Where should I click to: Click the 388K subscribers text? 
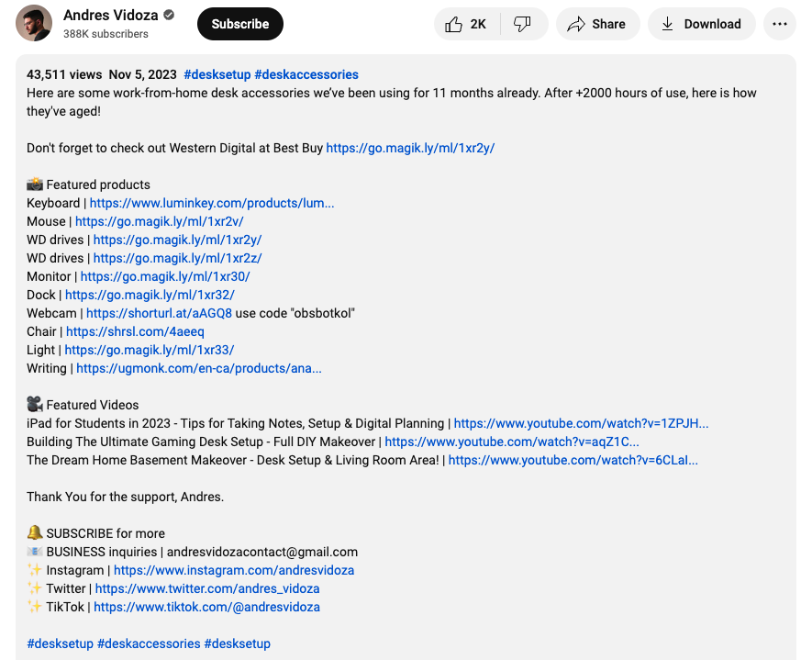click(106, 34)
